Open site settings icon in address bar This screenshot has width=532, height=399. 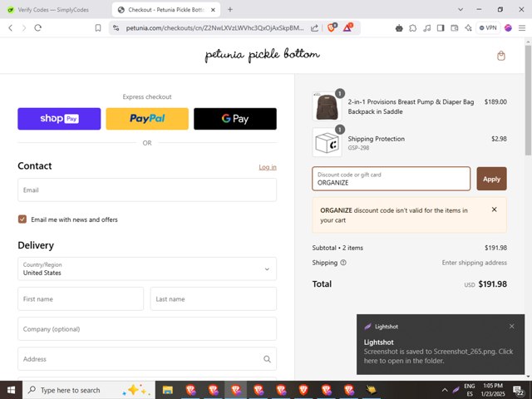point(116,28)
